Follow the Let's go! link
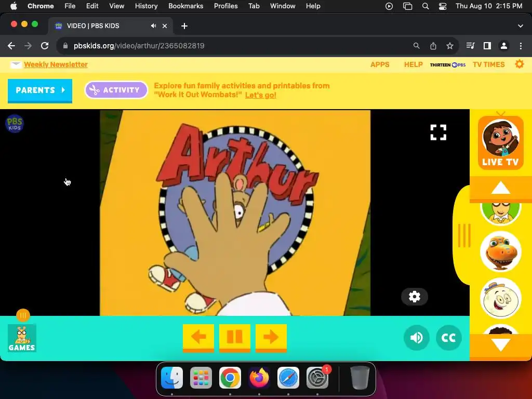Screen dimensions: 532x399 click(261, 95)
